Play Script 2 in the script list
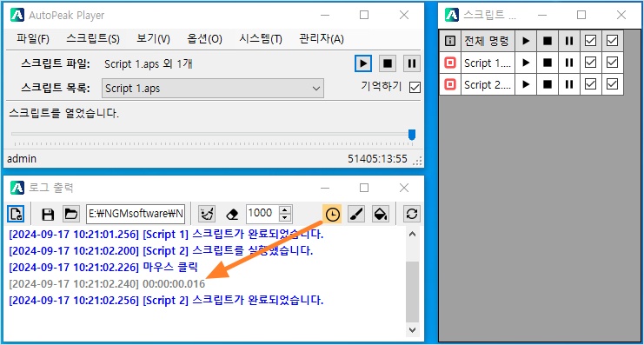This screenshot has height=345, width=644. pos(526,84)
